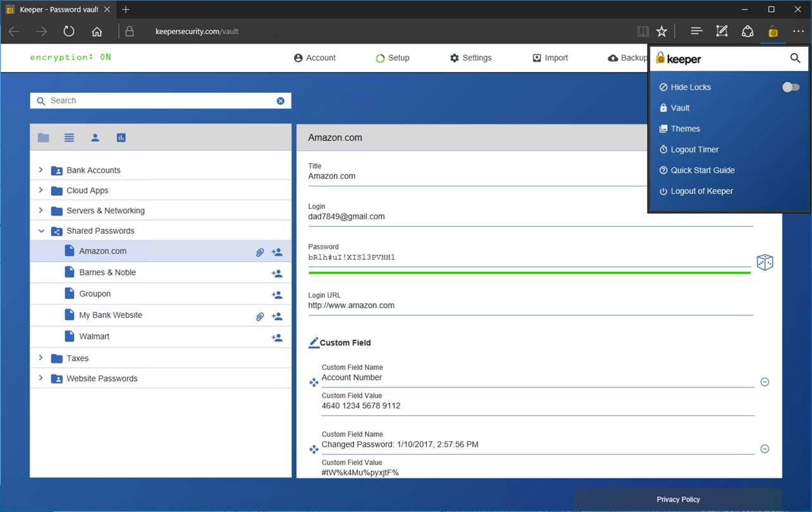This screenshot has height=512, width=812.
Task: Open the Keeper extension icon in browser toolbar
Action: pos(773,32)
